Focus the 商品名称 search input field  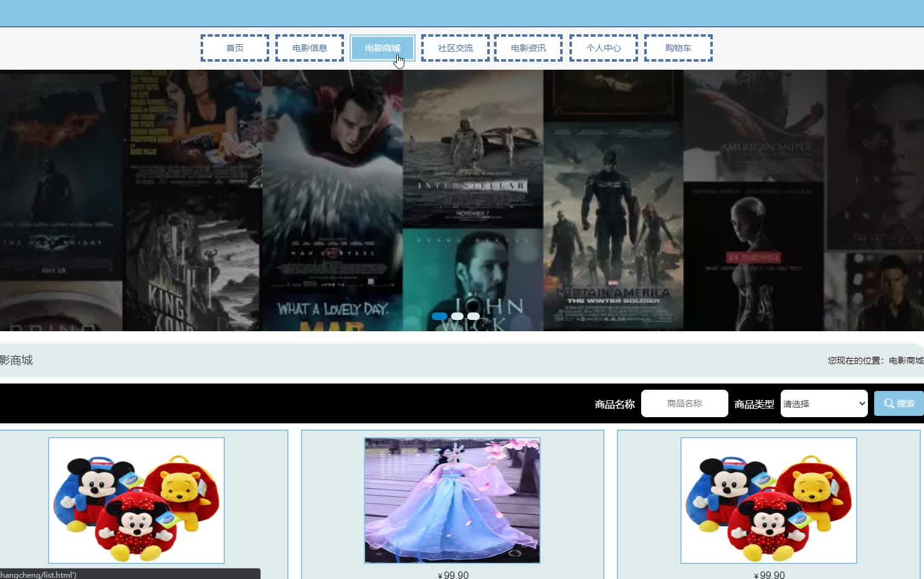coord(685,403)
